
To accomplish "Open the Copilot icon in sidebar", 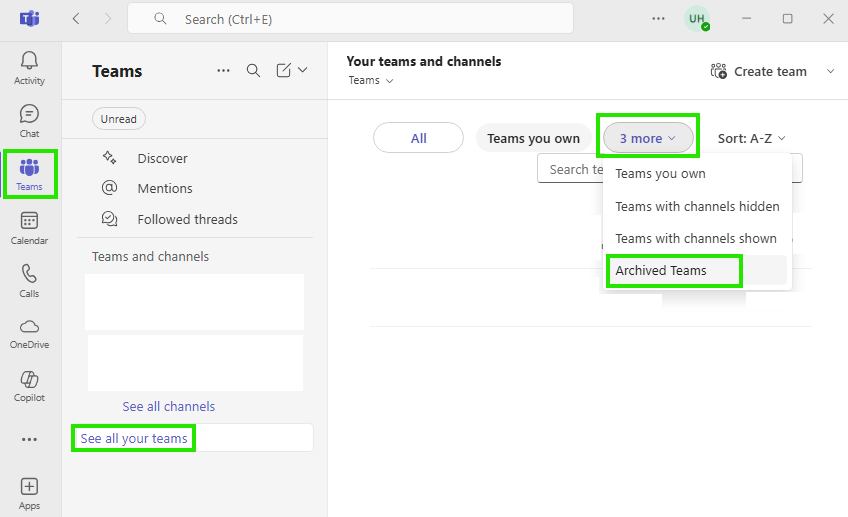I will click(29, 380).
